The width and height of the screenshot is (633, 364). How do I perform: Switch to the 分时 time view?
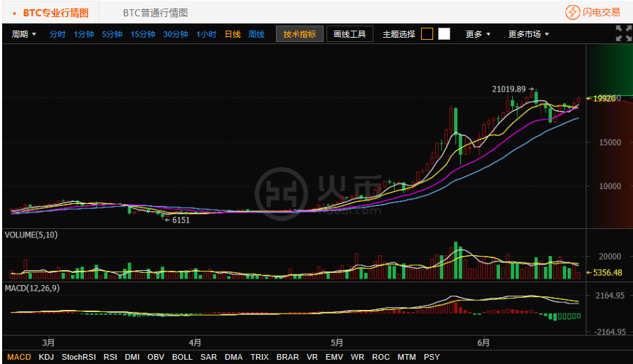click(x=57, y=34)
